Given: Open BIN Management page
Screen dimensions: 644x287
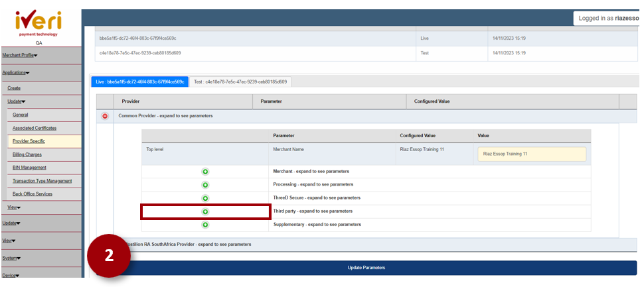Looking at the screenshot, I should tap(29, 168).
